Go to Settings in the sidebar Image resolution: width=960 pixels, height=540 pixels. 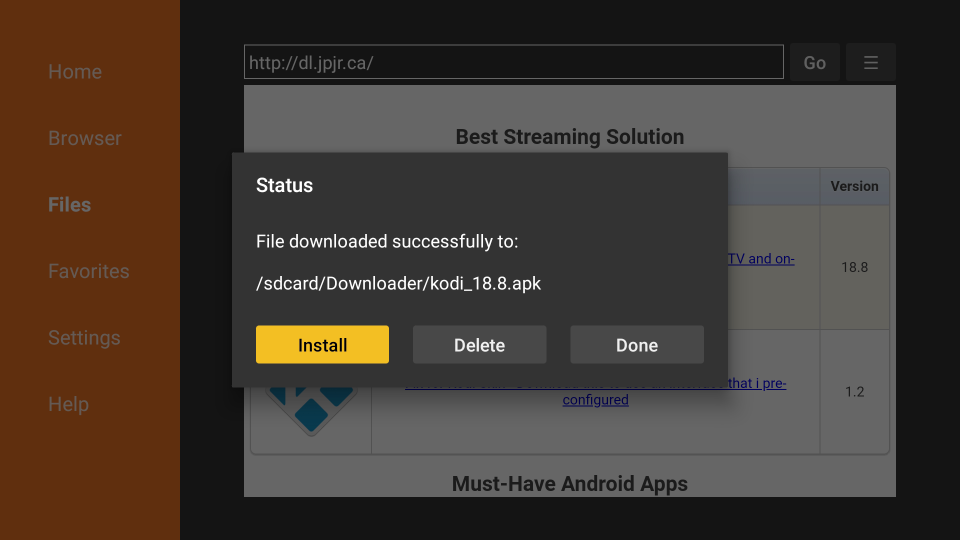click(84, 338)
